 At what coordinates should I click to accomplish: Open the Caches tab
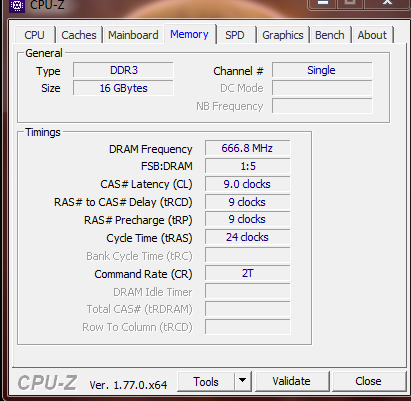(x=79, y=35)
